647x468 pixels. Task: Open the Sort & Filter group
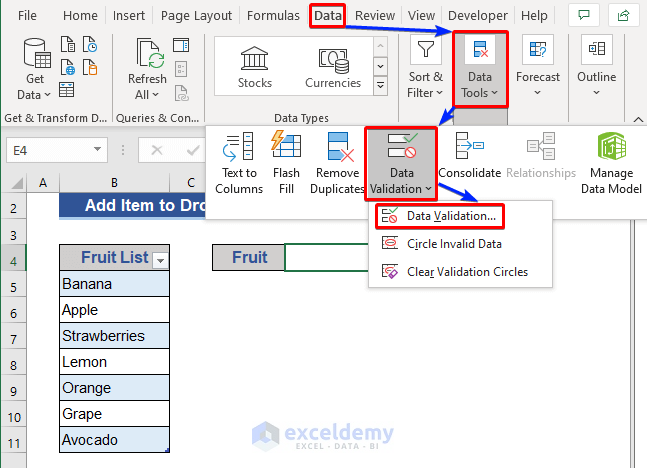[x=425, y=69]
